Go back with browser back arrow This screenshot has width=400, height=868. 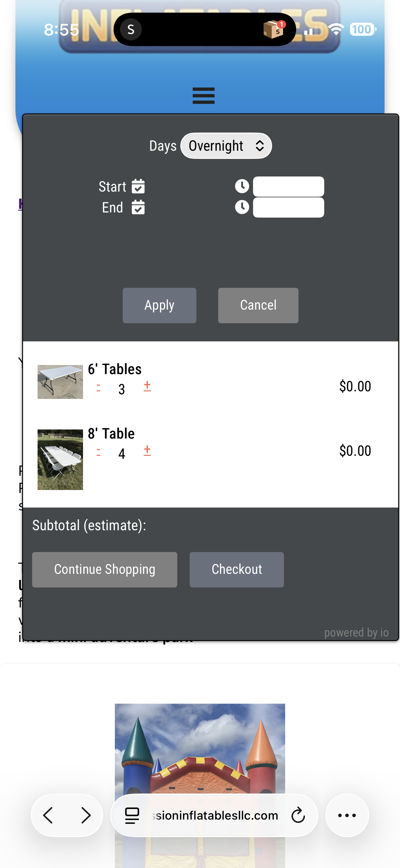48,815
